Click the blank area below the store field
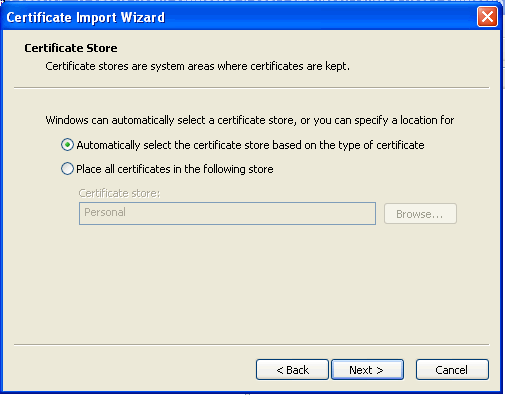Image resolution: width=505 pixels, height=395 pixels. pyautogui.click(x=251, y=283)
